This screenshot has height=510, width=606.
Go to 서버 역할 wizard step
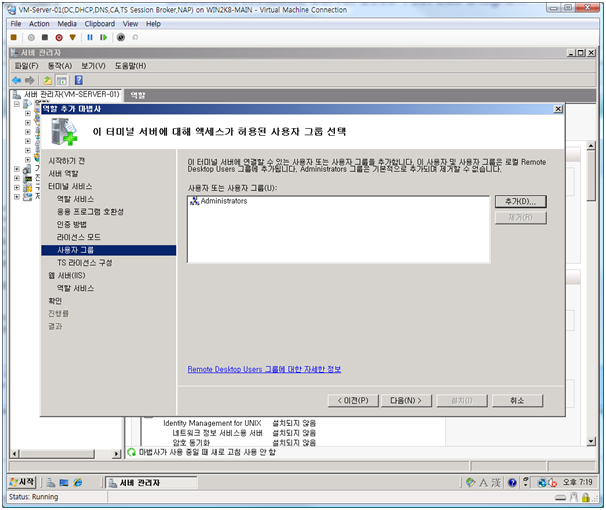(x=63, y=173)
